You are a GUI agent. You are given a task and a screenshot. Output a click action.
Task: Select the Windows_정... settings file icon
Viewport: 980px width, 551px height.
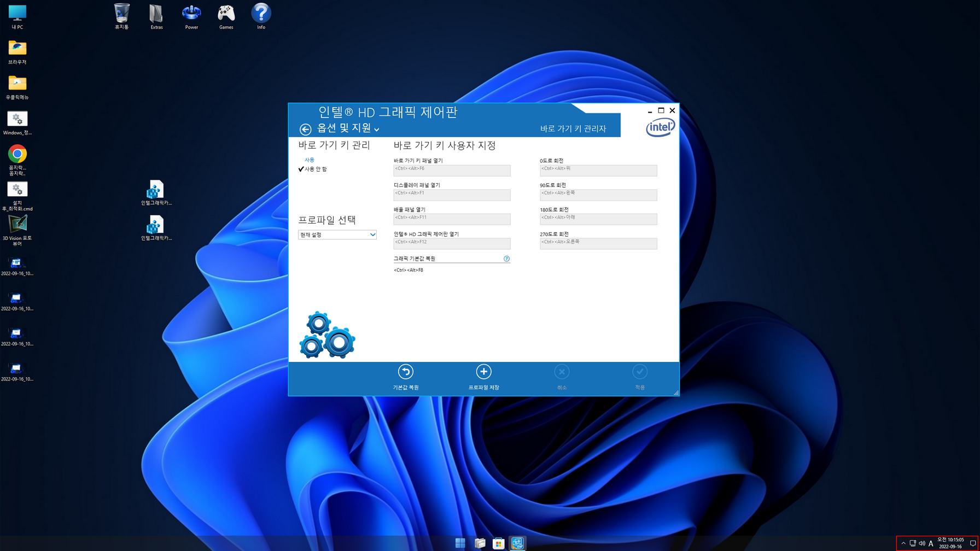(17, 122)
